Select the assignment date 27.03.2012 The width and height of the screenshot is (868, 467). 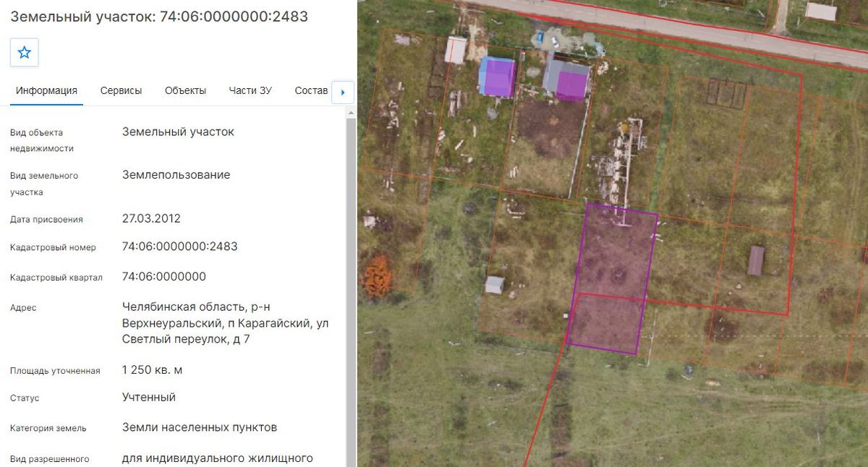(151, 218)
